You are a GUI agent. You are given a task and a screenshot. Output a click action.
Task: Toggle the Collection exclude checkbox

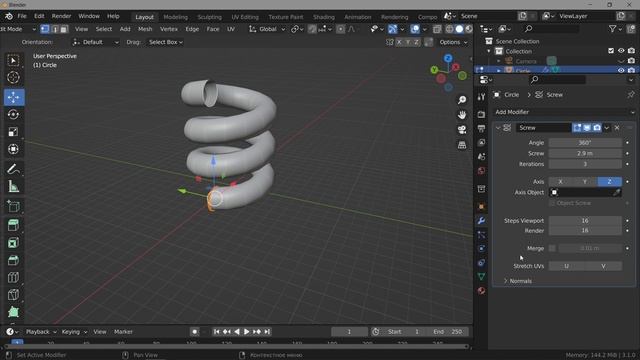[611, 51]
